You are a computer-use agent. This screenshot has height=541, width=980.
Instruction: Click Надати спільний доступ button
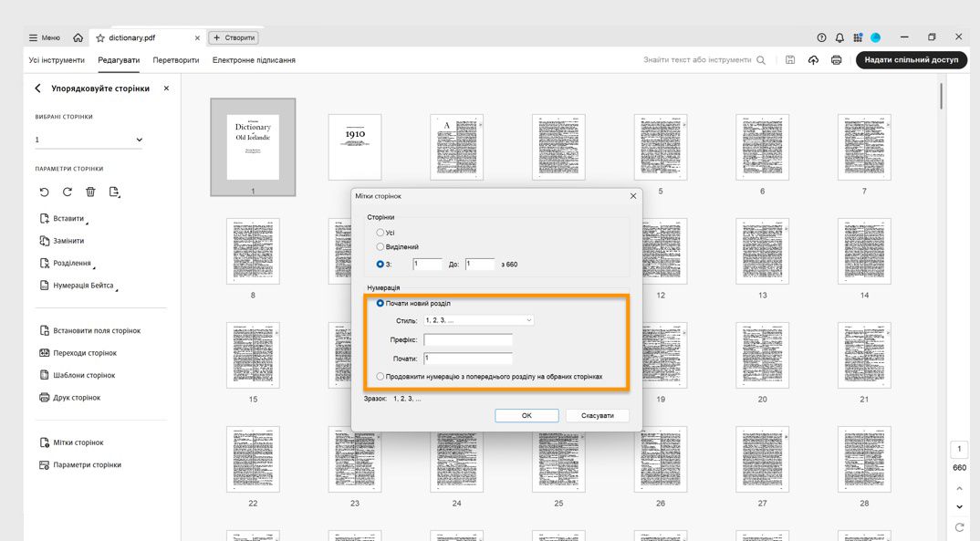[912, 60]
